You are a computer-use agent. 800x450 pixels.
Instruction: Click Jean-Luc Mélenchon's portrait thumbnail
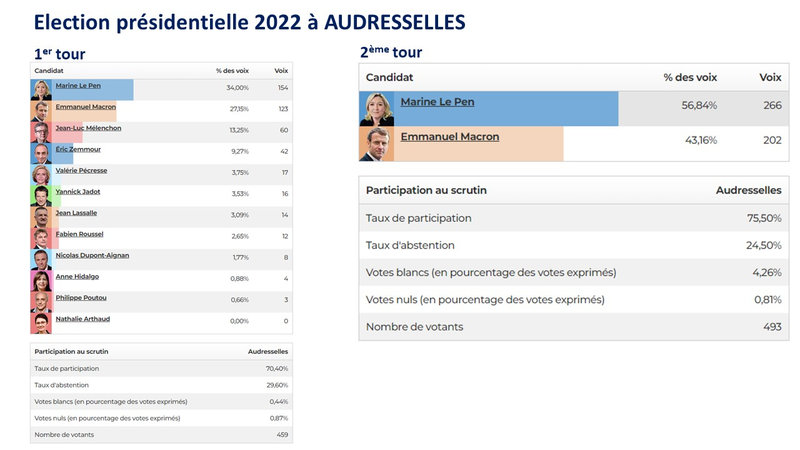tap(41, 133)
